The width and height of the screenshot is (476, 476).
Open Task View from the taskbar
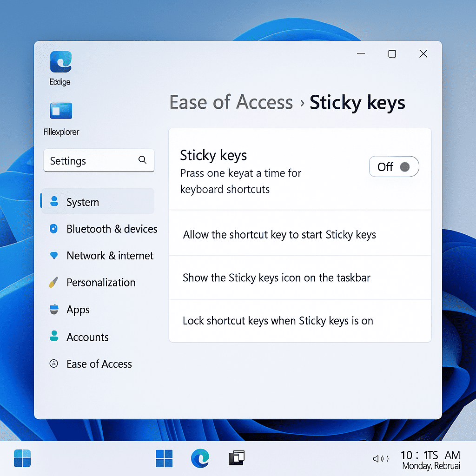coord(236,458)
